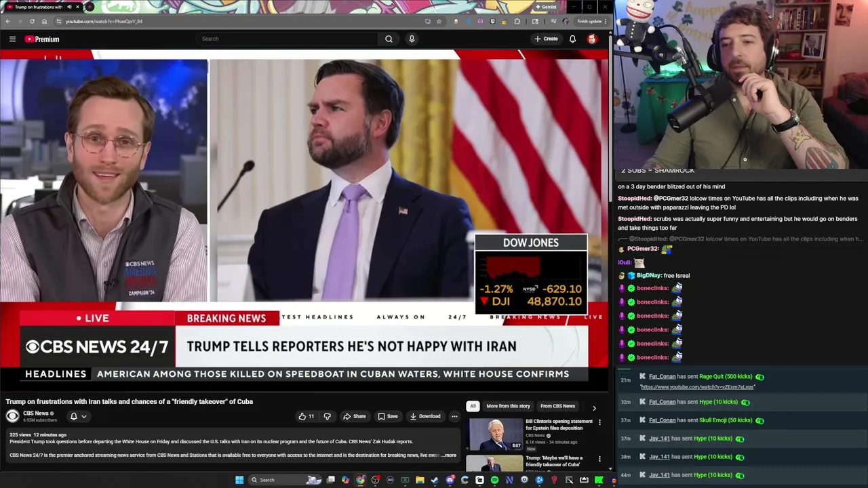Screen dimensions: 868x488
Task: Like the video with thumbs up
Action: point(306,416)
